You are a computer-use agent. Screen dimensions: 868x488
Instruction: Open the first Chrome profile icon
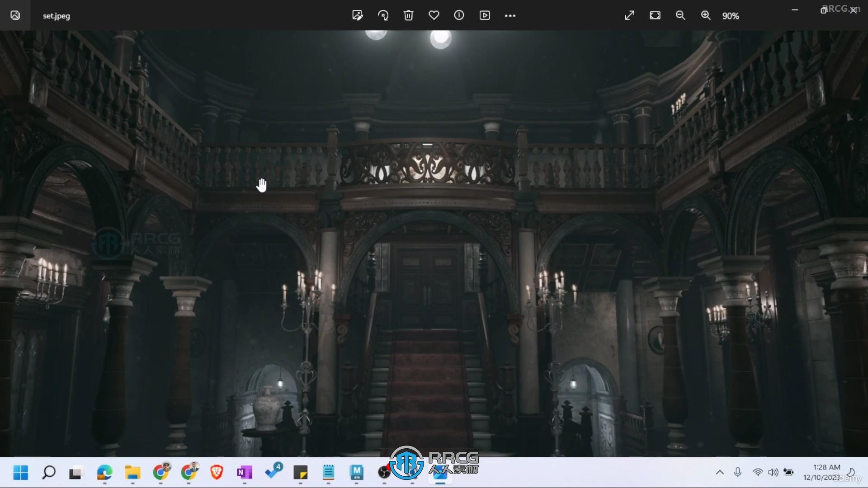point(161,472)
